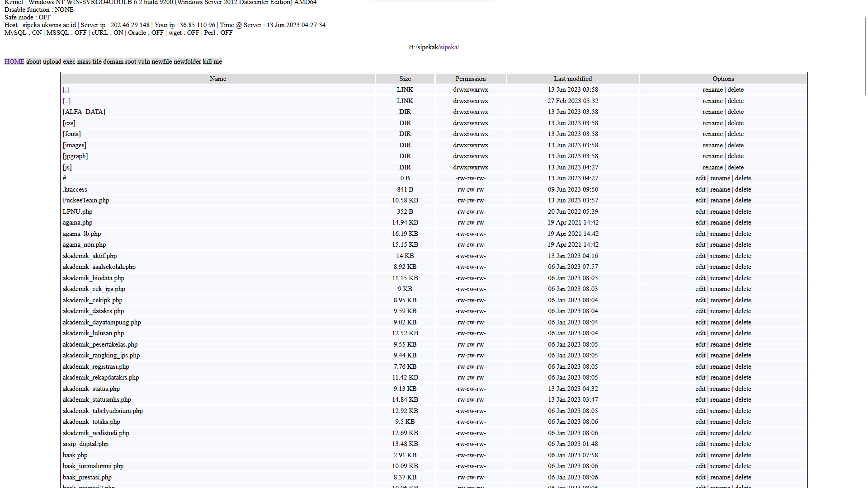The width and height of the screenshot is (868, 488).
Task: Edit akademik_status.php
Action: coord(700,389)
